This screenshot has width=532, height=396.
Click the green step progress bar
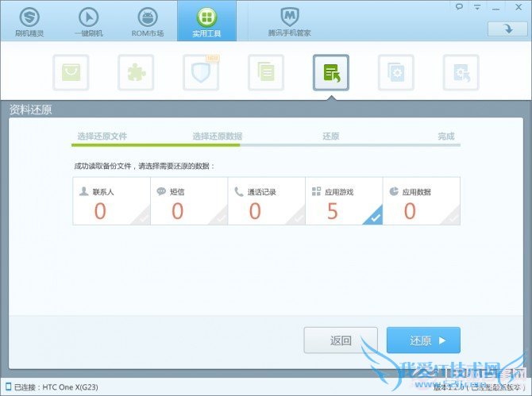point(156,145)
